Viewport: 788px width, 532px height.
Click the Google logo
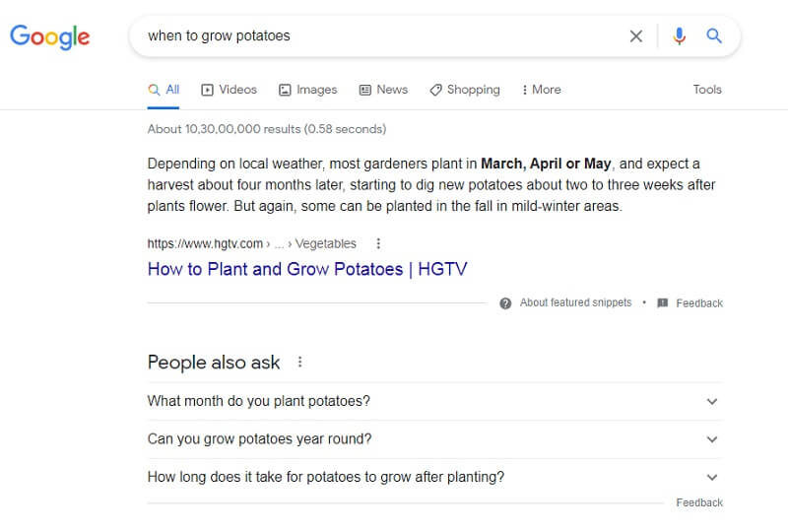[49, 37]
